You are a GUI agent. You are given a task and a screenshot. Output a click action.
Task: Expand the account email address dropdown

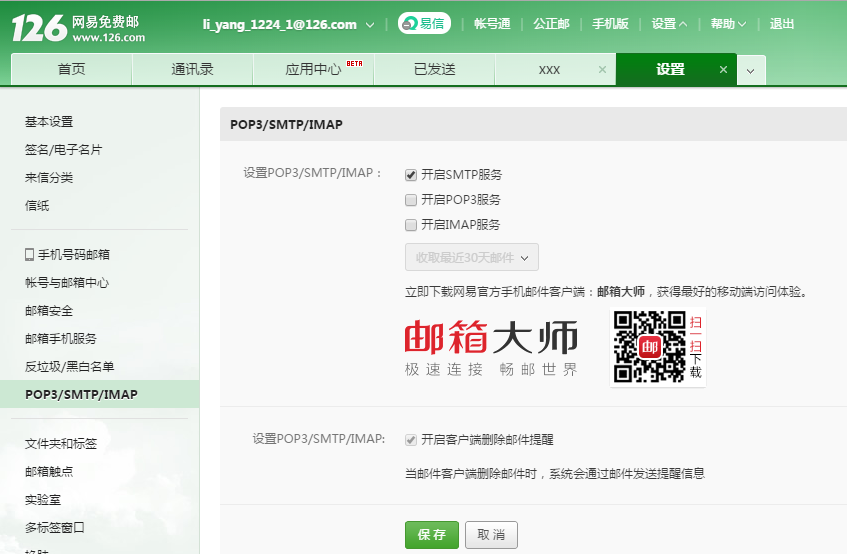(369, 25)
